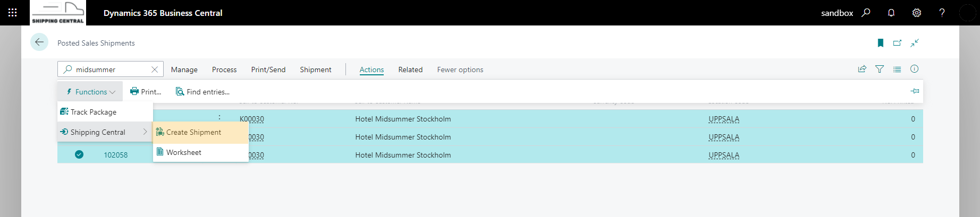Open list view layout options
Viewport: 980px width, 217px height.
897,69
